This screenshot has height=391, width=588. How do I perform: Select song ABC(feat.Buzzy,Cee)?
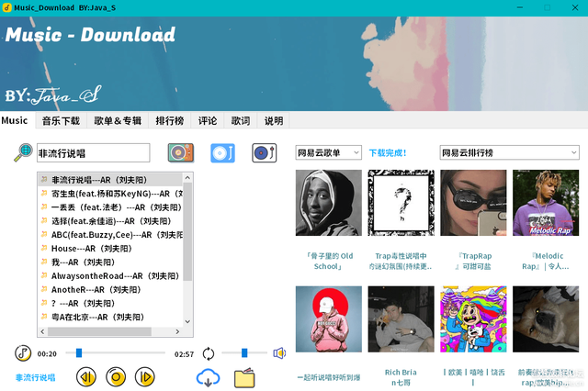(x=110, y=235)
